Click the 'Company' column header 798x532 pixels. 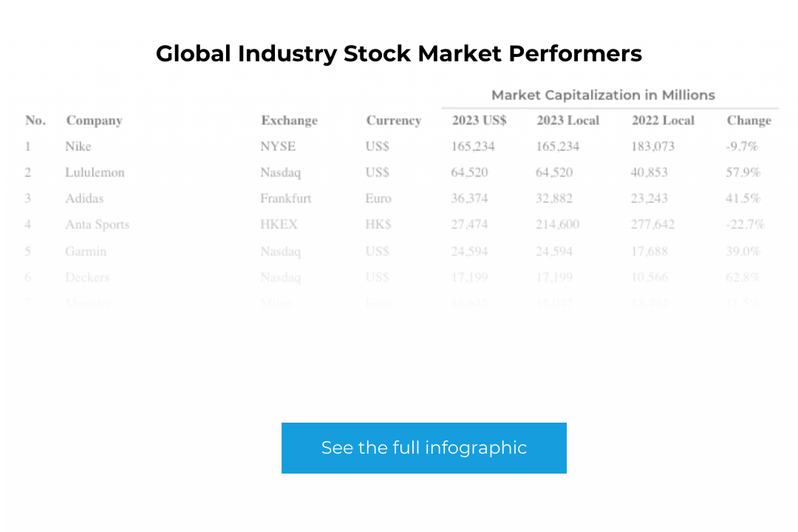click(x=94, y=120)
